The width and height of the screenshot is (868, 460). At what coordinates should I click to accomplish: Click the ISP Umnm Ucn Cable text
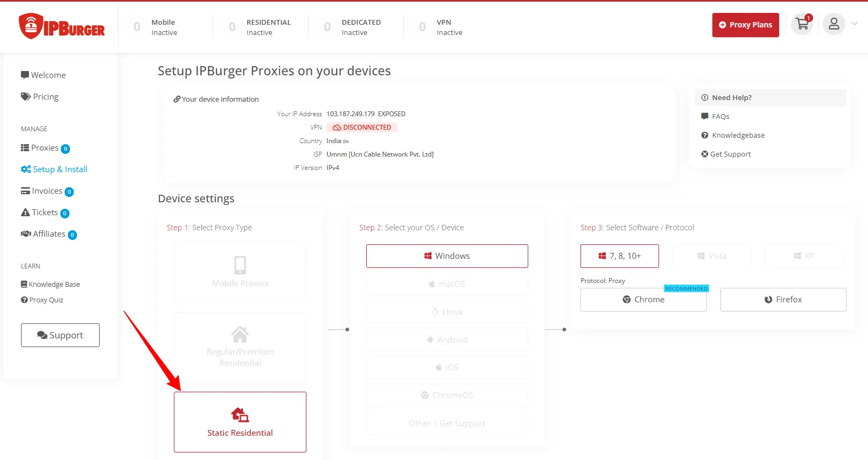click(380, 154)
